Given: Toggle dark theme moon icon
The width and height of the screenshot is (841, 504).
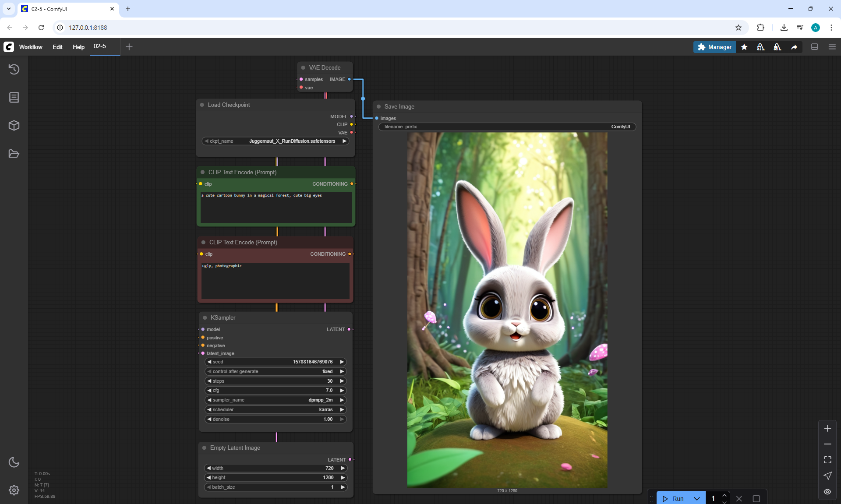Looking at the screenshot, I should pyautogui.click(x=14, y=462).
